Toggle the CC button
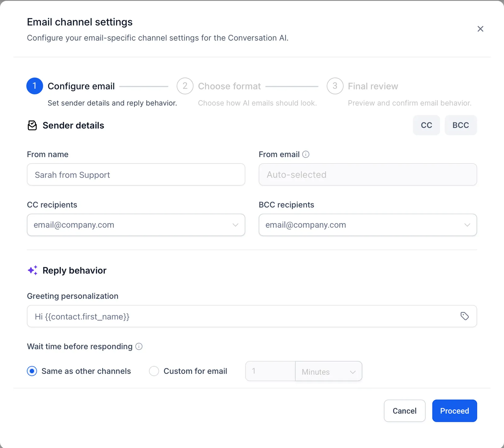The image size is (504, 448). (x=426, y=125)
